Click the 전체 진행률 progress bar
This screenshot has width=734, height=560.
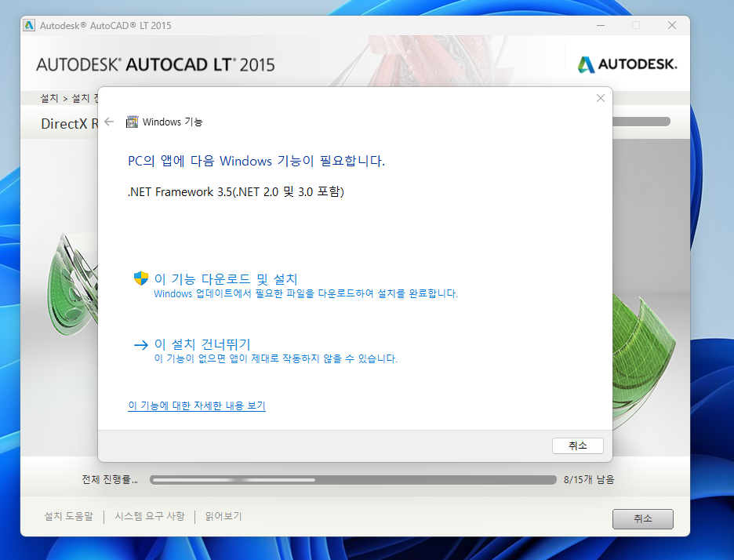(x=353, y=479)
